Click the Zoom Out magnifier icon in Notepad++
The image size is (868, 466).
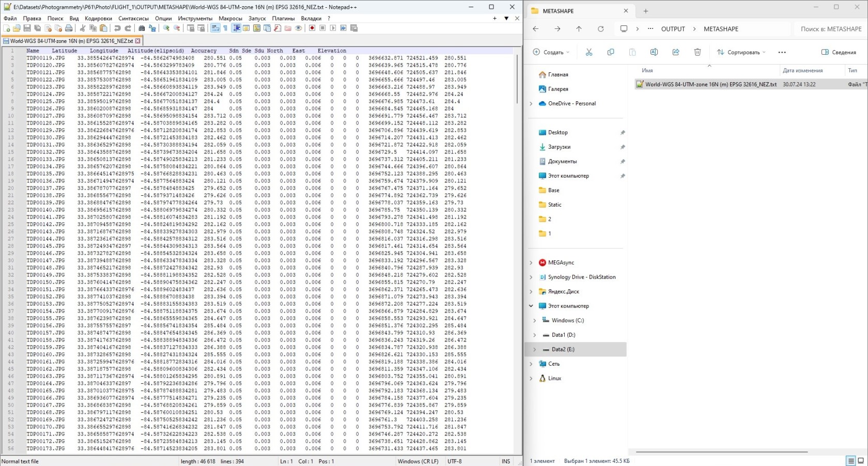pos(177,28)
